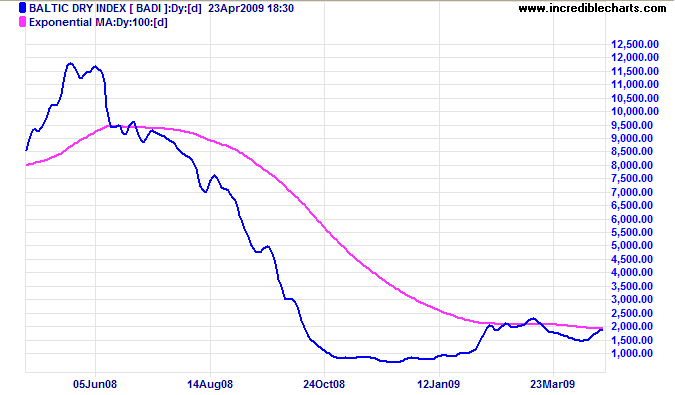Click the 3,500.00 price axis label

click(x=632, y=286)
